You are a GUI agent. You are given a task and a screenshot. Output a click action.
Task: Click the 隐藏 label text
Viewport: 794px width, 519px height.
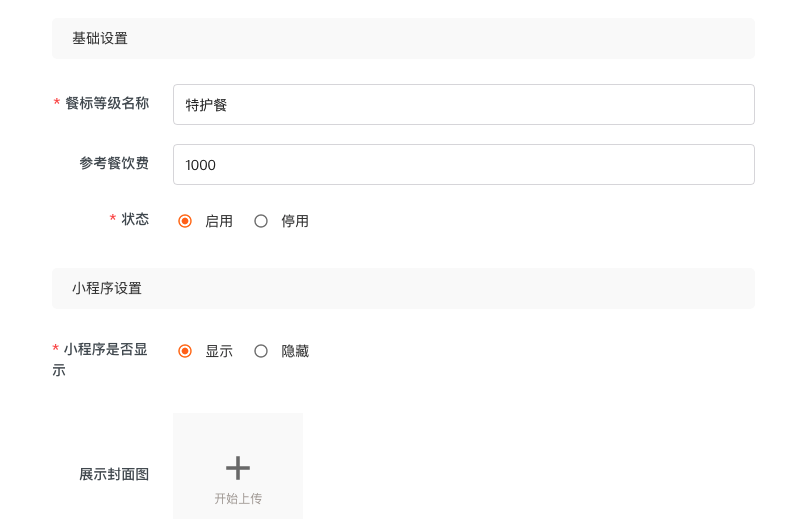click(295, 351)
